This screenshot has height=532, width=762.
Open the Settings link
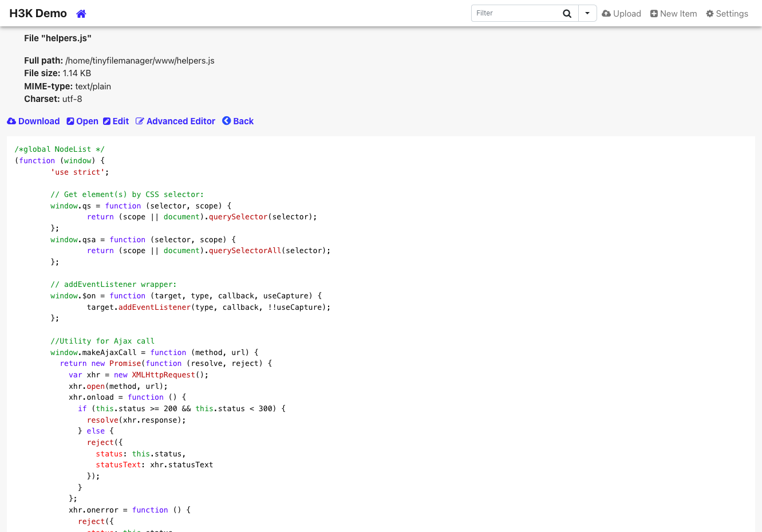click(x=727, y=14)
